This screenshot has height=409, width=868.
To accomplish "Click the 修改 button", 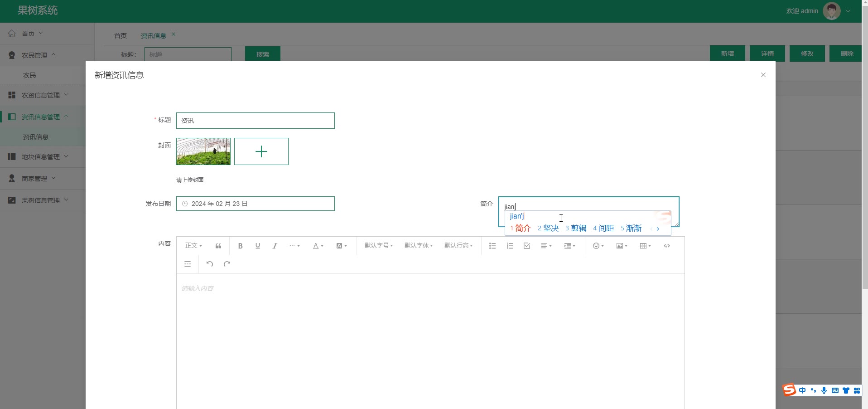I will pyautogui.click(x=807, y=54).
